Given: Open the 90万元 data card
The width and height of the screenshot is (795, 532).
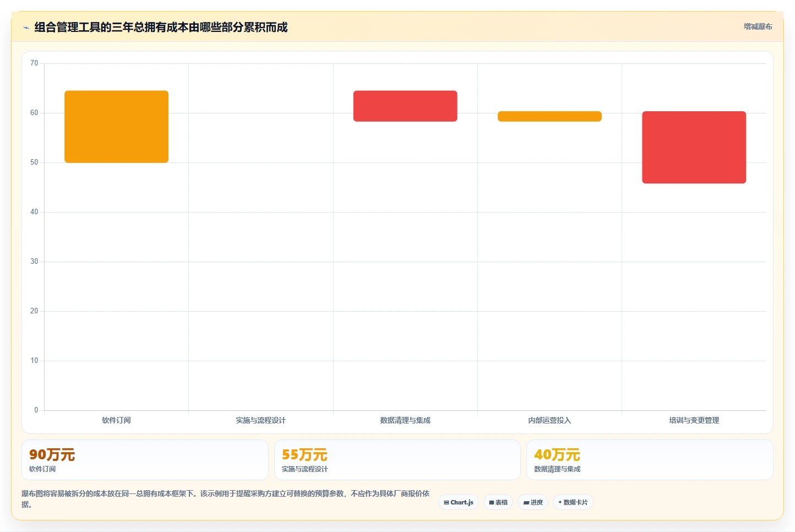Looking at the screenshot, I should pos(145,460).
